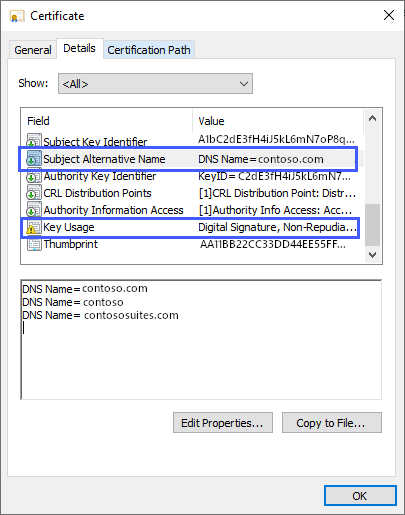This screenshot has width=405, height=515.
Task: Click the A1bC2dE3fH4iJ5kL6mN7oP8q... value
Action: coord(276,139)
